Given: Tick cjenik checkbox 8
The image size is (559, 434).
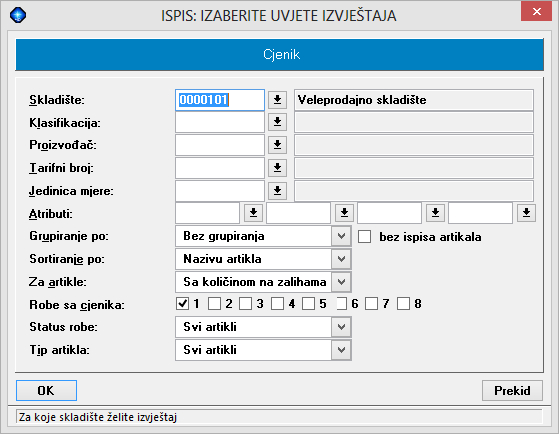Looking at the screenshot, I should click(403, 304).
